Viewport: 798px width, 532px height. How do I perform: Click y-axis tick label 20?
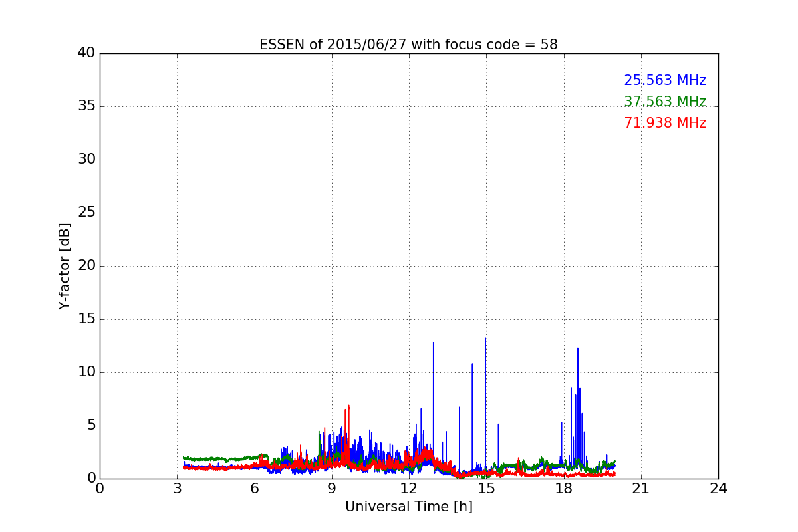click(x=86, y=266)
